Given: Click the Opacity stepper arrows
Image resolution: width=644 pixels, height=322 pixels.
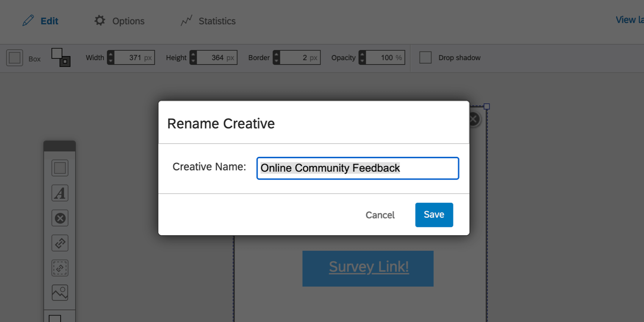Looking at the screenshot, I should pyautogui.click(x=363, y=58).
